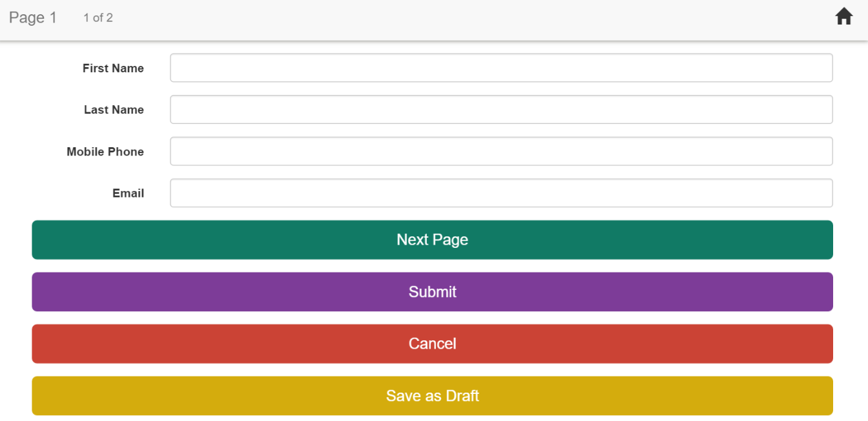Click the "1 of 2" page indicator
868x421 pixels.
pos(98,18)
